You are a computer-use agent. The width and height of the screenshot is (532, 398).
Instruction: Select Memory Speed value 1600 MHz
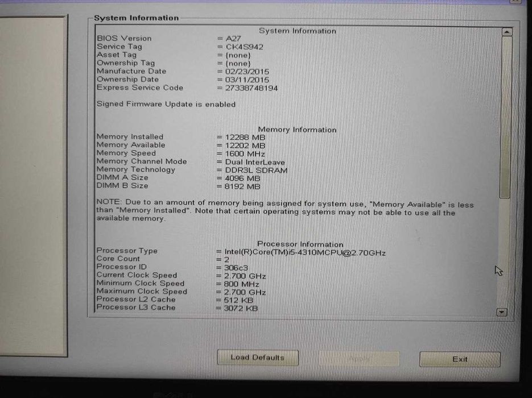point(245,154)
